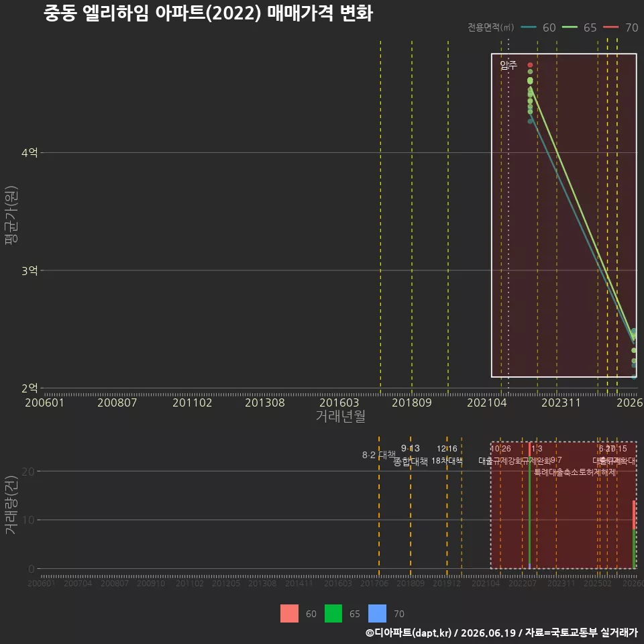The height and width of the screenshot is (644, 644).
Task: Click the 평균가(원) axis title
Action: (x=11, y=215)
